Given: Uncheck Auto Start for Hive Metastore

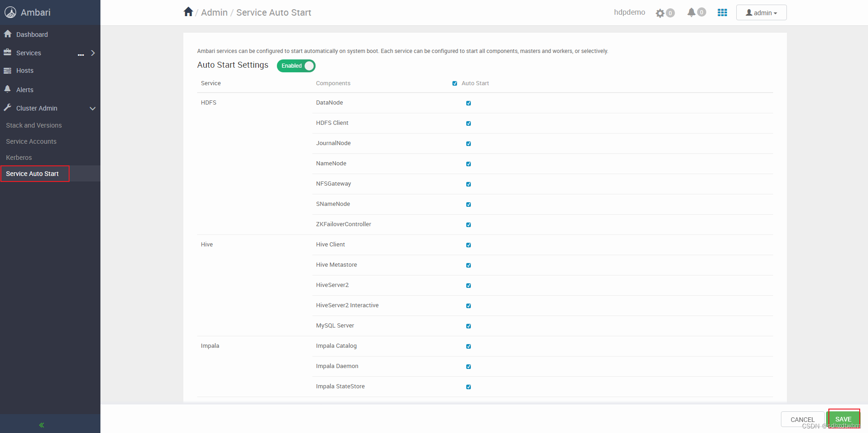Looking at the screenshot, I should point(469,265).
